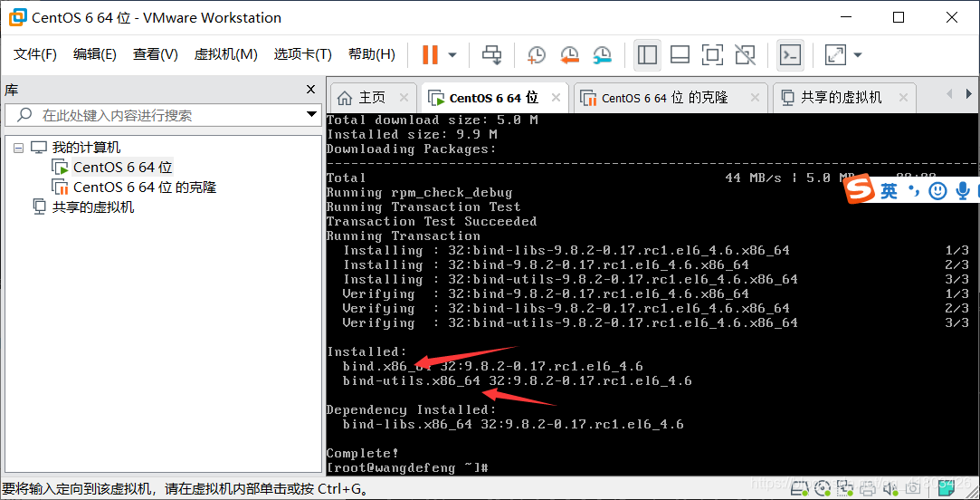Viewport: 980px width, 500px height.
Task: Select 共享的虚拟机 in library tree
Action: pos(93,207)
